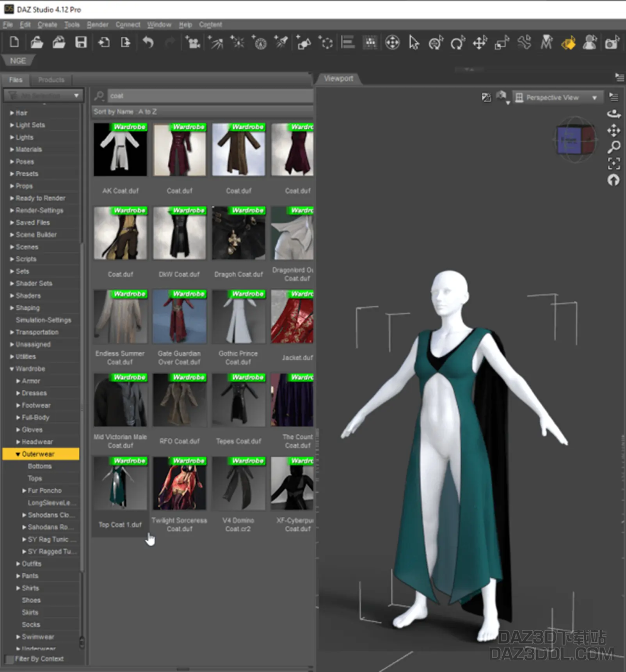626x672 pixels.
Task: Select the Tops category under Outerwear
Action: (x=35, y=478)
